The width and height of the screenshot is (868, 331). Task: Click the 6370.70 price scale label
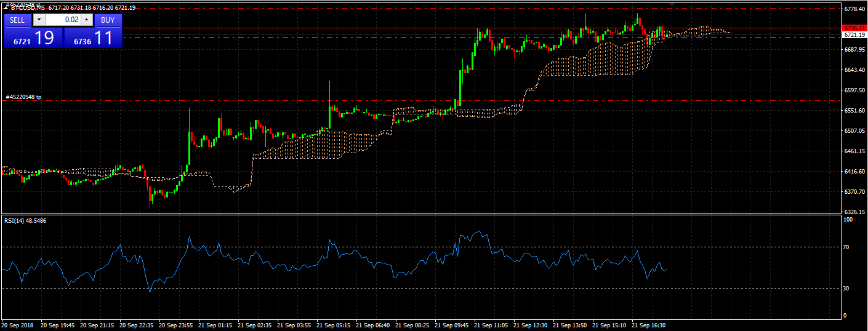pos(854,192)
